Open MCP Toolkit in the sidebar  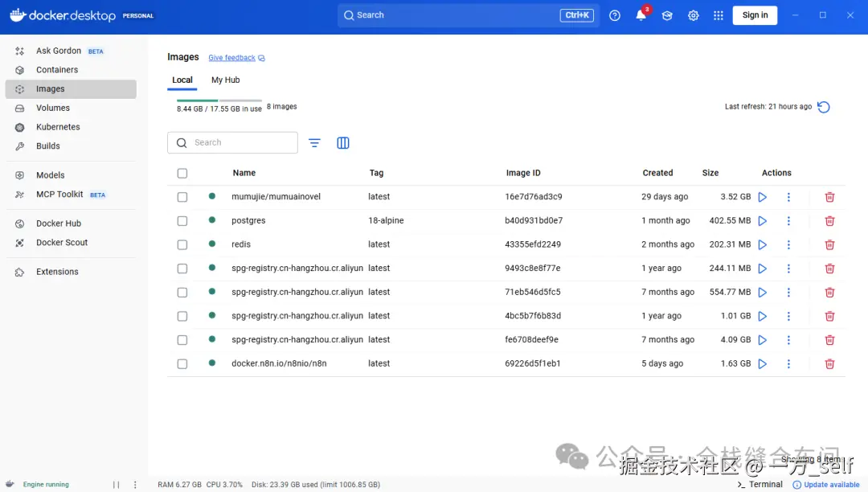pos(71,195)
